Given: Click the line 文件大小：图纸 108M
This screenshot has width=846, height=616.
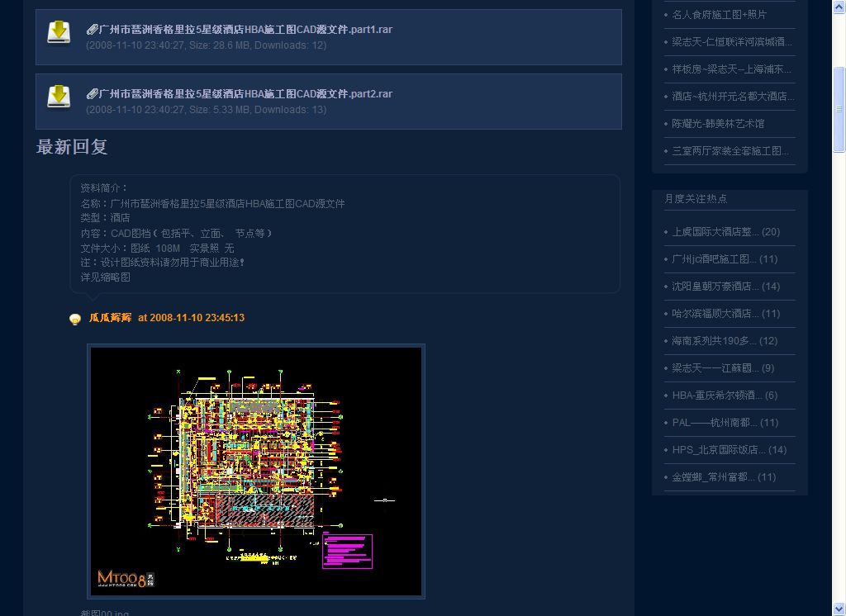Looking at the screenshot, I should pyautogui.click(x=158, y=248).
